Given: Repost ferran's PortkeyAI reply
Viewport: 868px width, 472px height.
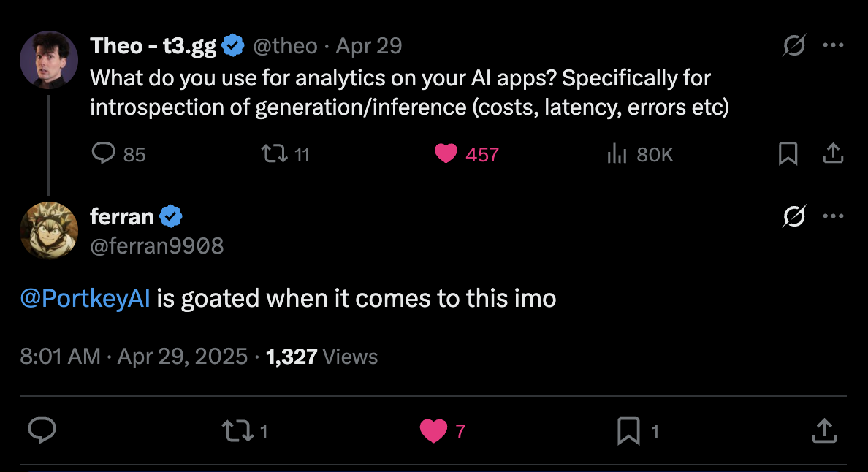Looking at the screenshot, I should [235, 431].
